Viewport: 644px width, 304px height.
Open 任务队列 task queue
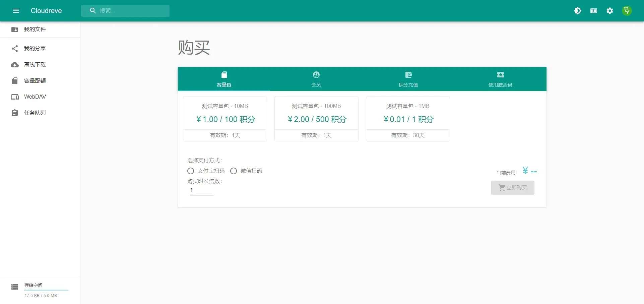[35, 113]
